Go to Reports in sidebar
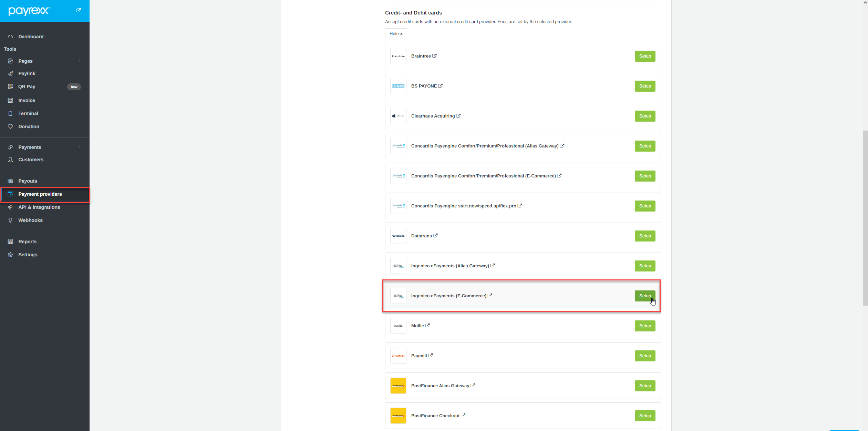This screenshot has width=868, height=431. tap(27, 242)
